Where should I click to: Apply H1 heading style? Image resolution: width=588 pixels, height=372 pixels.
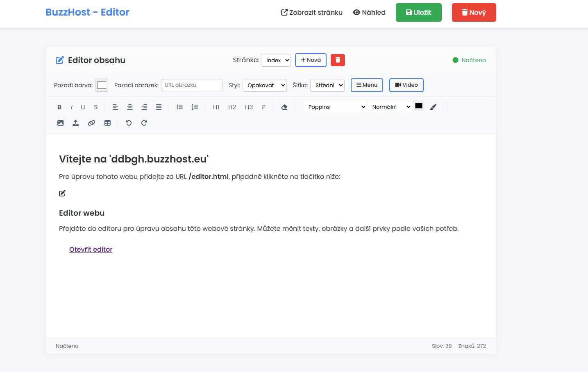click(x=216, y=107)
